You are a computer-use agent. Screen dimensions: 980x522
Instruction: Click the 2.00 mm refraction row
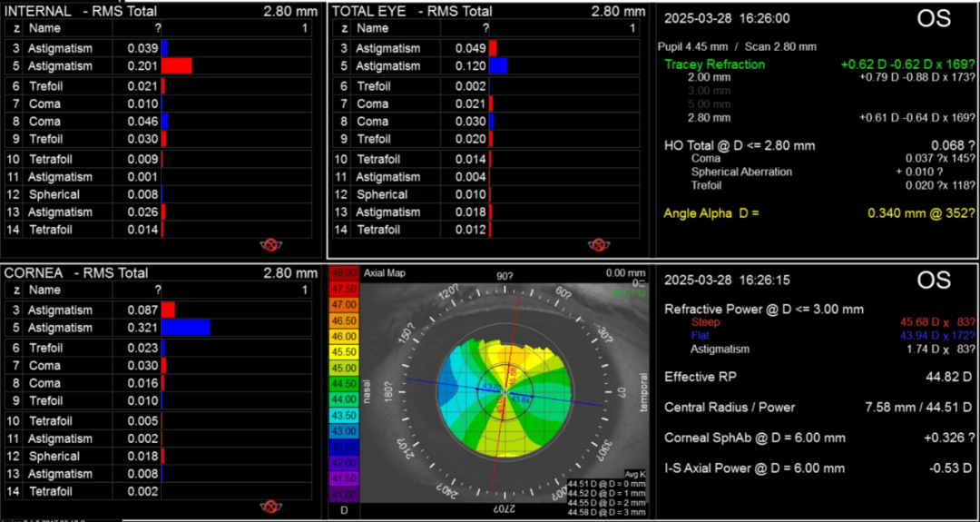831,77
